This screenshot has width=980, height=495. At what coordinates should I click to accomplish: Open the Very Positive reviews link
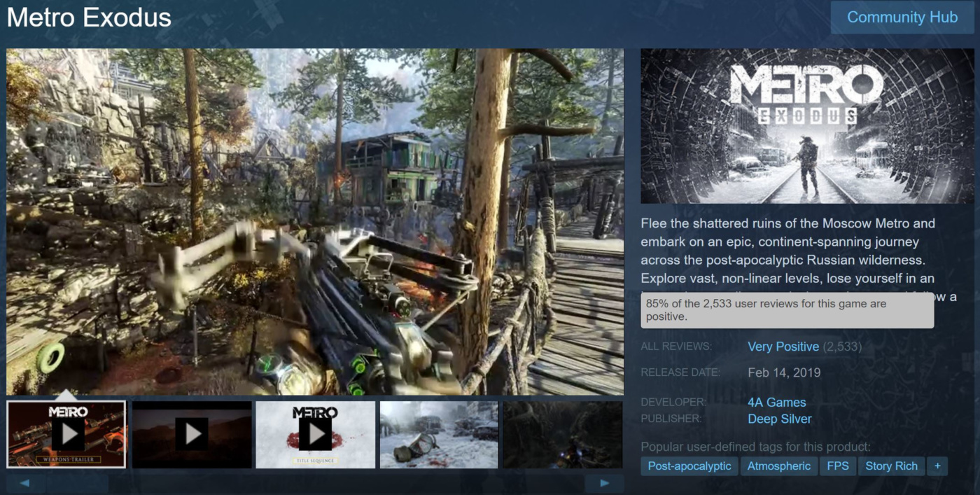[783, 347]
